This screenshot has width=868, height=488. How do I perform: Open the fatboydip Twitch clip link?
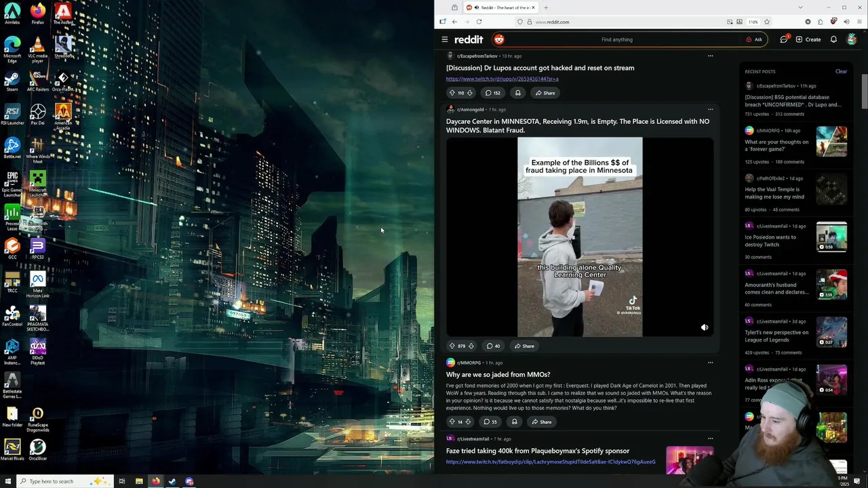(x=551, y=462)
